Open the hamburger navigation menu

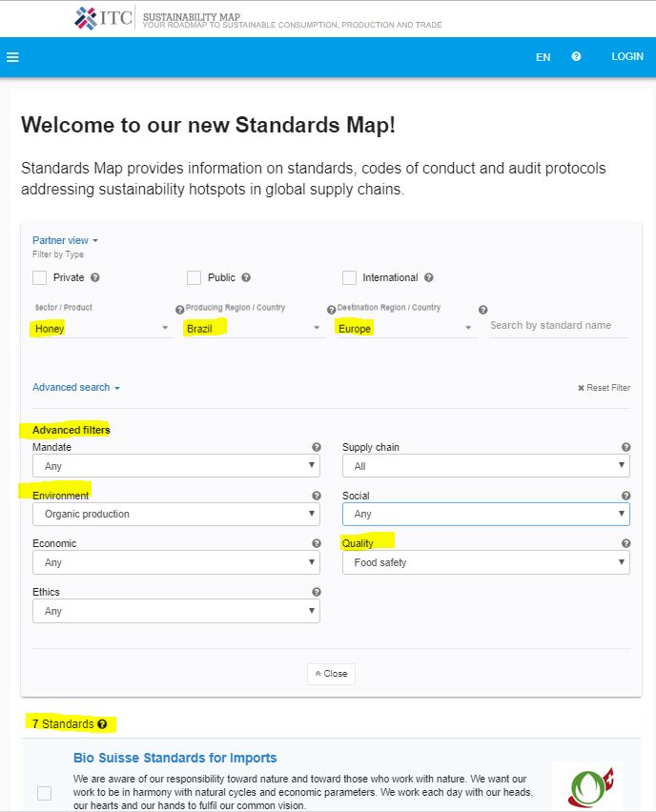click(x=13, y=57)
